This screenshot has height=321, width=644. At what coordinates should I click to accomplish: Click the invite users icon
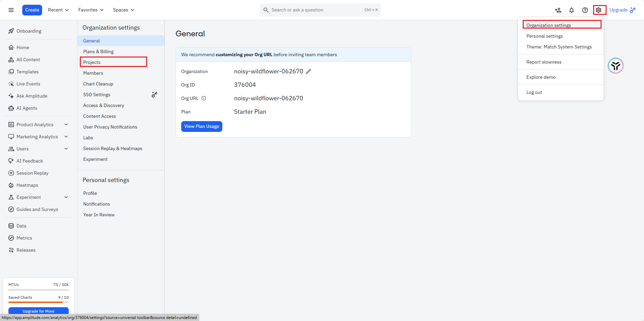558,10
